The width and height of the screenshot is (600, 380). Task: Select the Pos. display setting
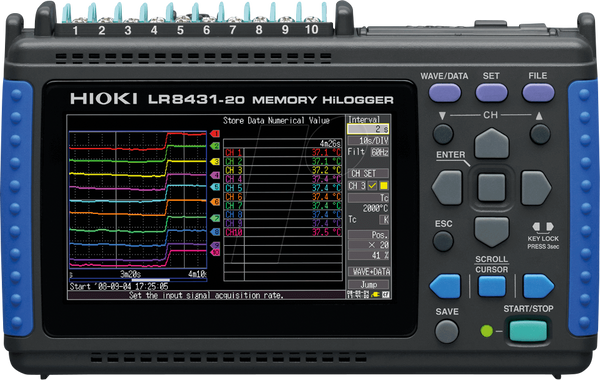(368, 235)
